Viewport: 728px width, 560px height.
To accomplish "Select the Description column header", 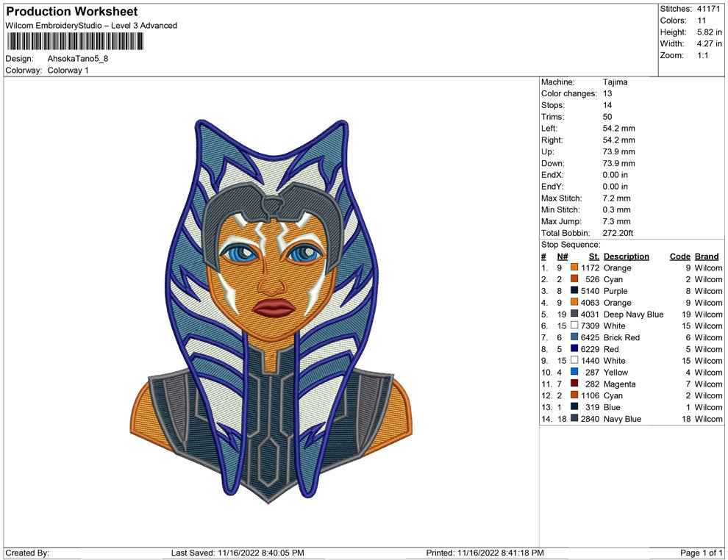I will (627, 256).
